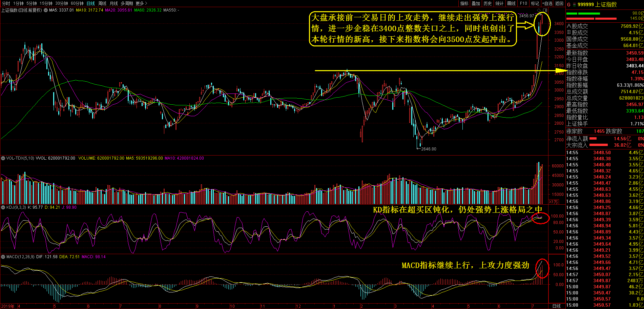Click the 叠加 overlay button
This screenshot has height=309, width=644.
point(476,3)
